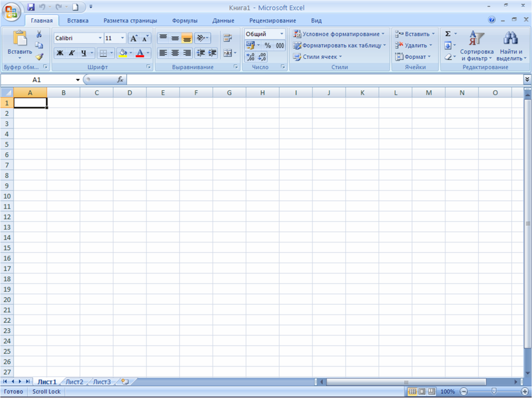This screenshot has height=398, width=532.
Task: Apply yellow fill color to cell
Action: pyautogui.click(x=123, y=53)
